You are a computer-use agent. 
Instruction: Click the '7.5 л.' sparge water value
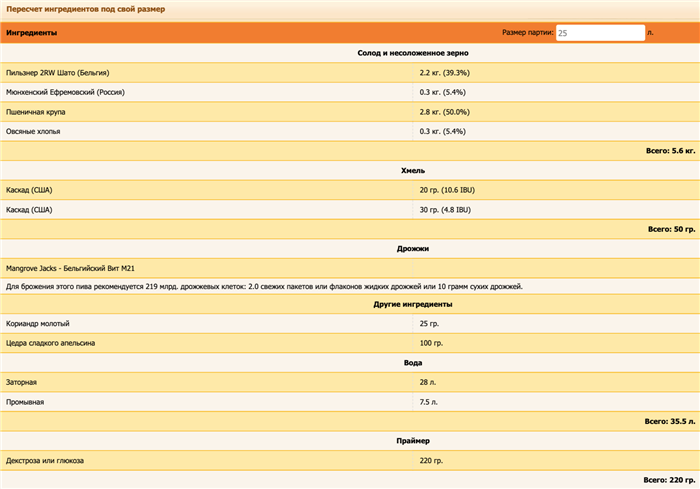[x=429, y=402]
